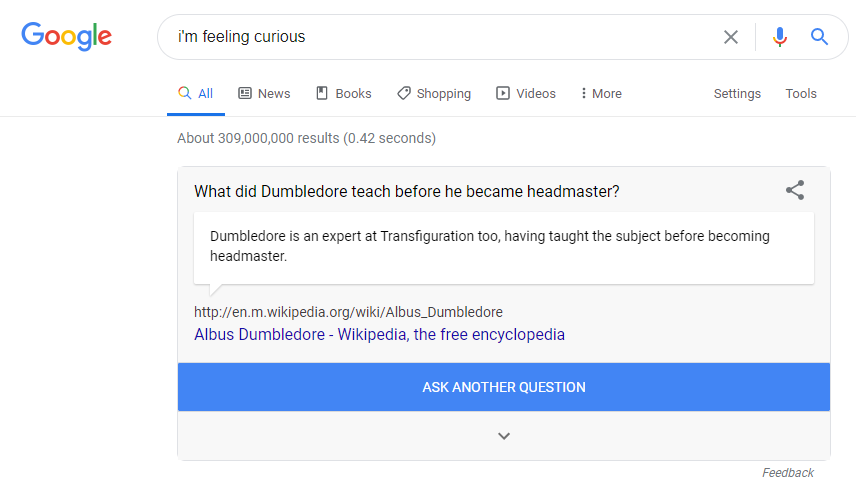Image resolution: width=856 pixels, height=494 pixels.
Task: Open the Shopping tab
Action: click(434, 93)
